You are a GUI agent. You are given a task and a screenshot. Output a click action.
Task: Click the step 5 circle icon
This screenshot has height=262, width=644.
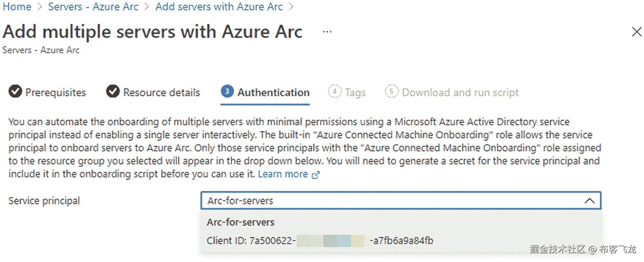click(391, 91)
